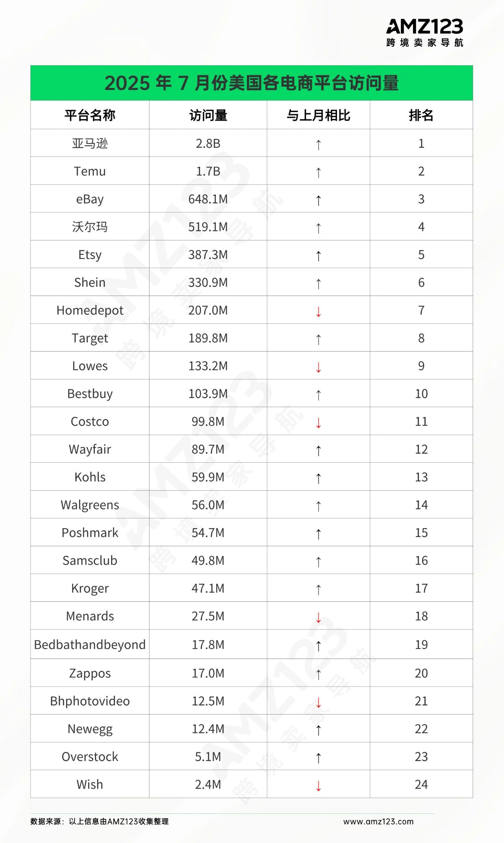Viewport: 504px width, 843px height.
Task: Open the www.amz123.com link
Action: click(378, 821)
